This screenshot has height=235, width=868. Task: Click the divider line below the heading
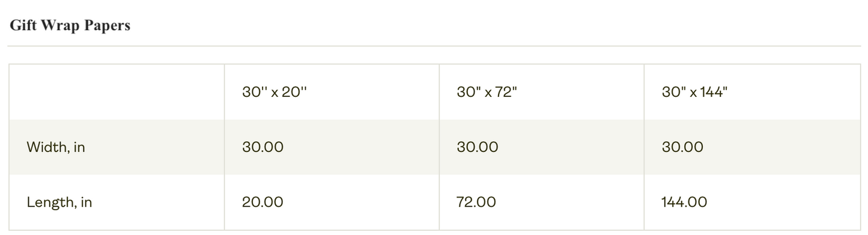click(434, 46)
